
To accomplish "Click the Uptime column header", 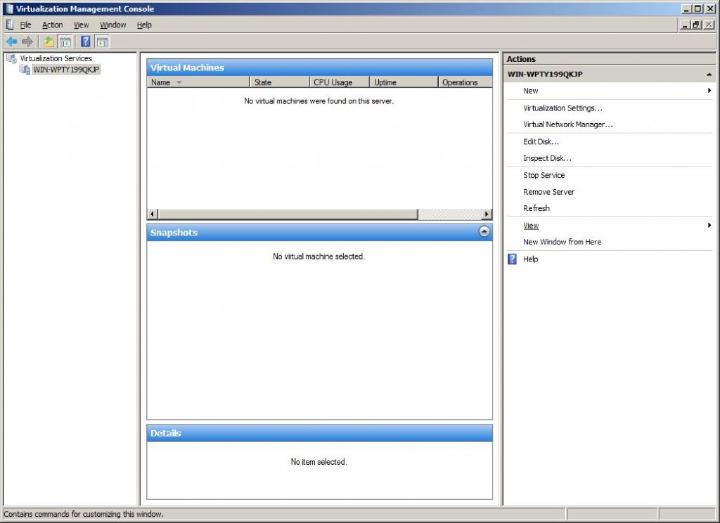I will 404,82.
